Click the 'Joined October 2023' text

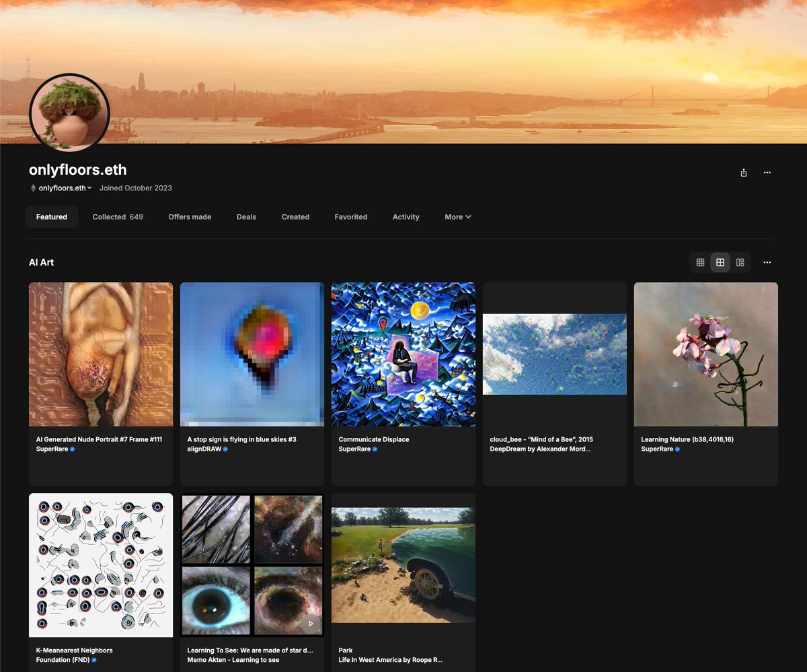(136, 188)
